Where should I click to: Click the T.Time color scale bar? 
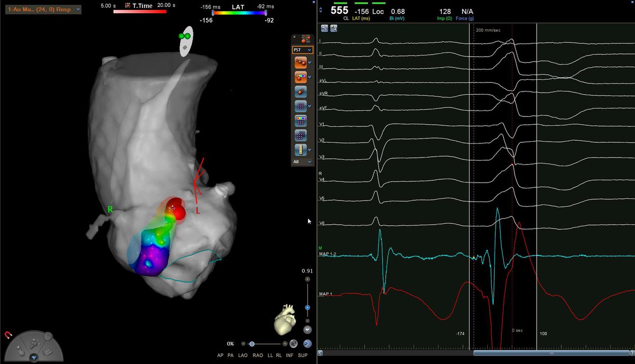[x=140, y=12]
